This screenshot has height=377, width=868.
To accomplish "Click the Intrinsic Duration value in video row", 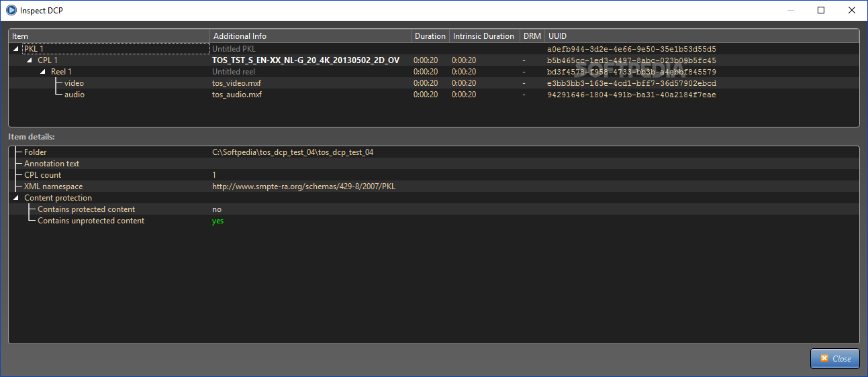I will click(x=464, y=83).
